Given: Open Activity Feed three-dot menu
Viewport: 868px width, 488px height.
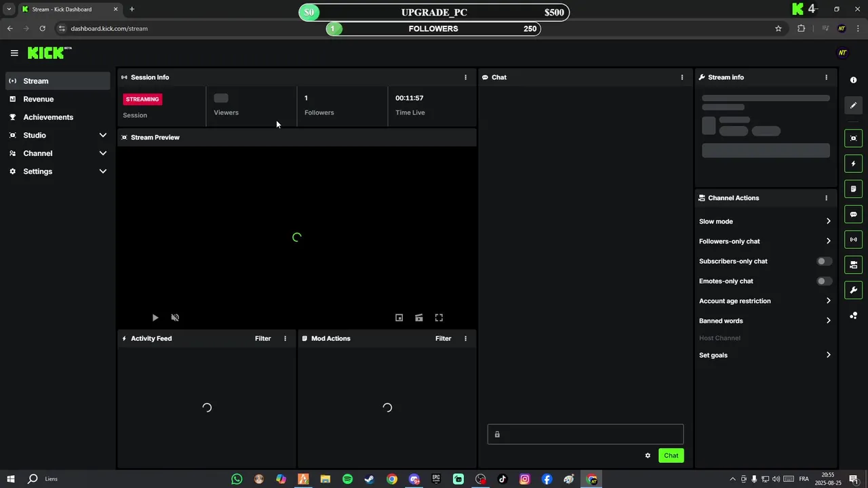Looking at the screenshot, I should 285,338.
